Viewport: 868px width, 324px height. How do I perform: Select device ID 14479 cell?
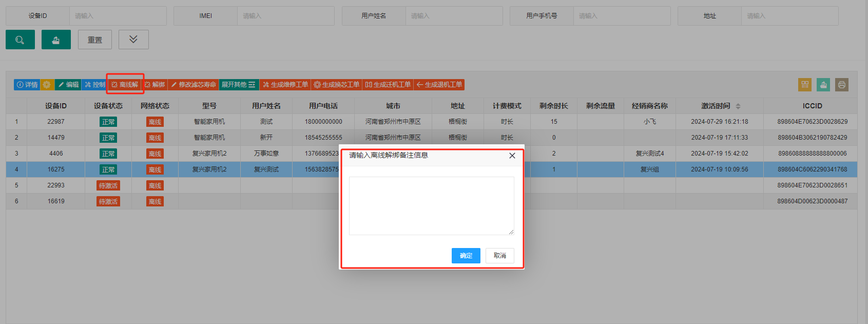56,138
